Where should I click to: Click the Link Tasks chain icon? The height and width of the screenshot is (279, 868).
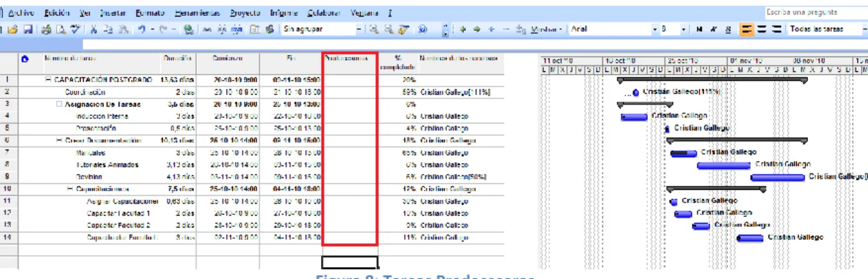[x=207, y=29]
